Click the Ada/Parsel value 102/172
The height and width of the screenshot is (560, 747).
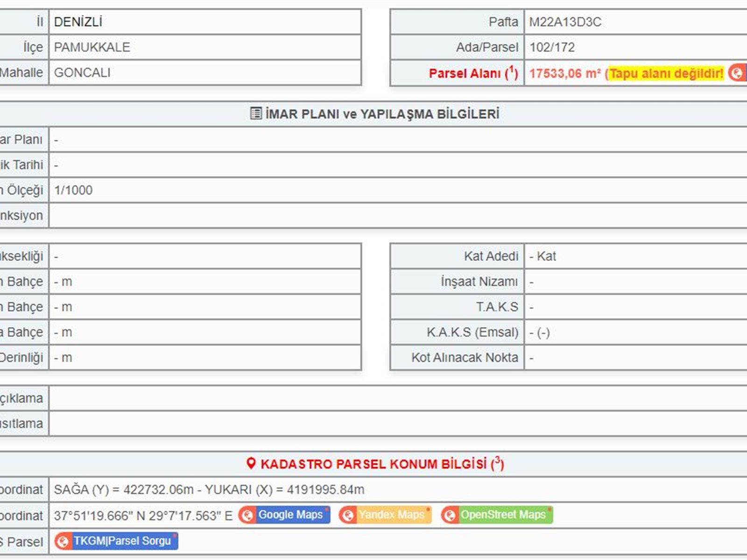pos(552,47)
